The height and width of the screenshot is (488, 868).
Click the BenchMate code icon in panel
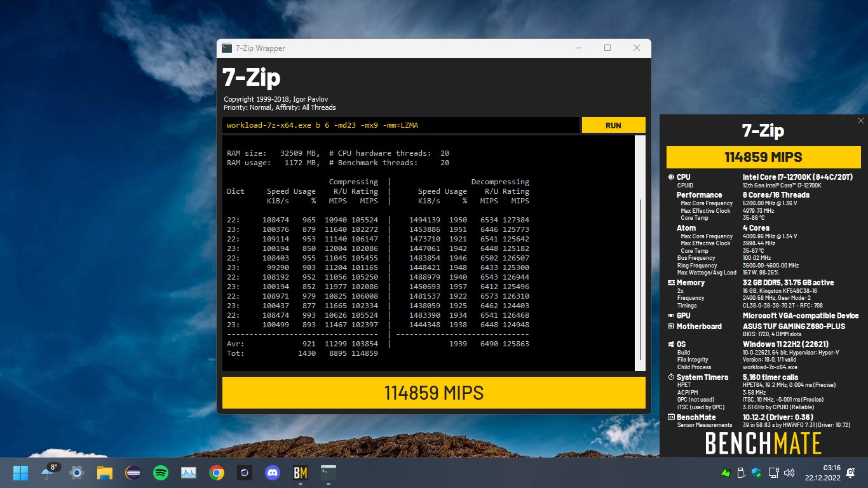671,417
